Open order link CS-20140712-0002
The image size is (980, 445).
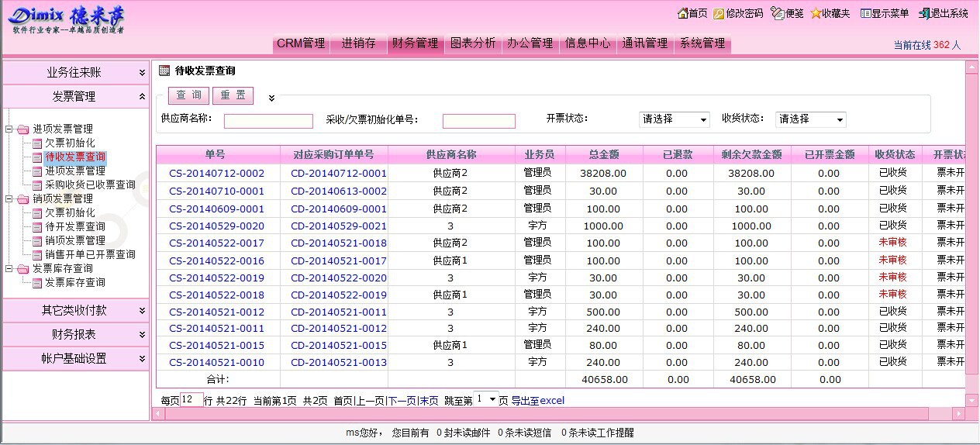(x=216, y=174)
